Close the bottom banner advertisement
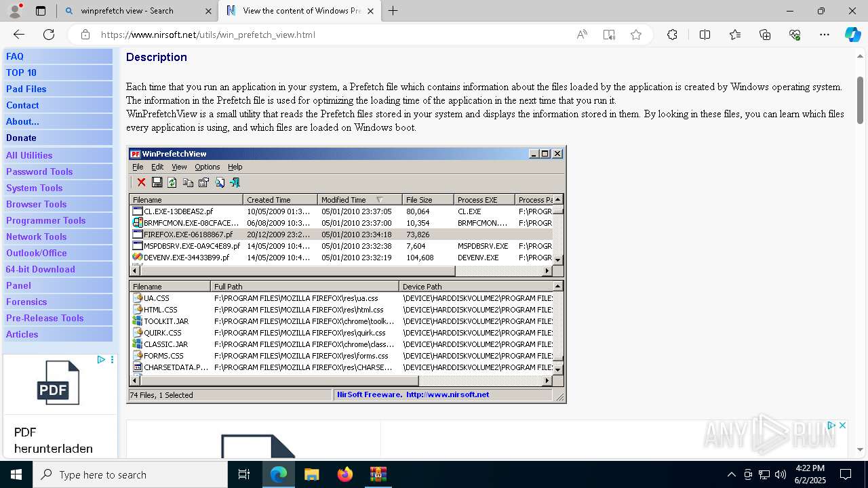 pos(842,426)
